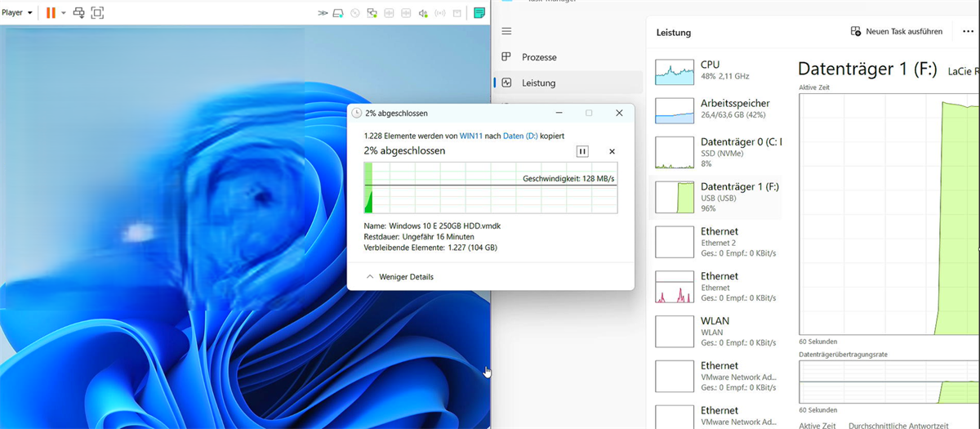Collapse copy dialog with Weniger Details
Viewport: 980px width, 429px height.
tap(400, 277)
